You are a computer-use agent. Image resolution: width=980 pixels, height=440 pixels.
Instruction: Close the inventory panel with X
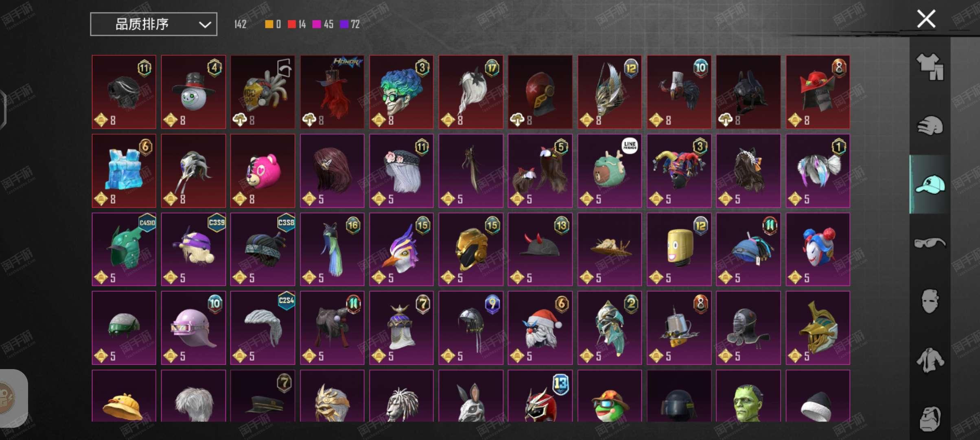[x=926, y=19]
